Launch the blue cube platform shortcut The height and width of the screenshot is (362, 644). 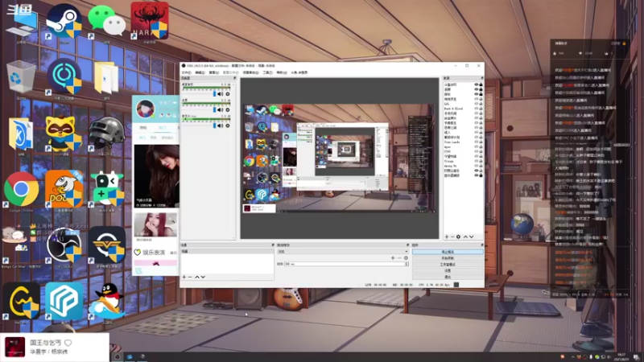point(64,301)
